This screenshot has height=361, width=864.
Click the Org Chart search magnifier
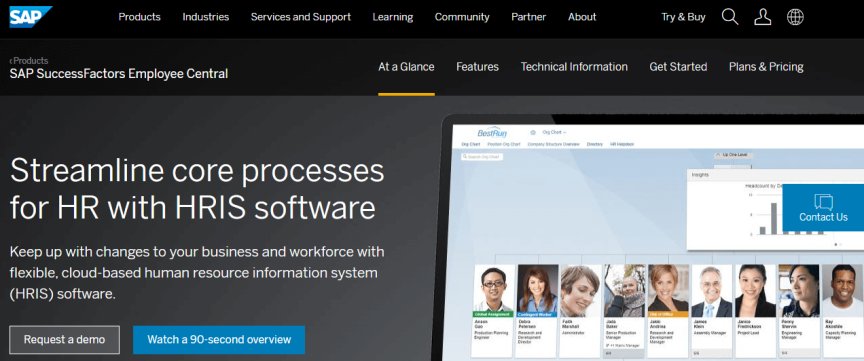pyautogui.click(x=465, y=157)
